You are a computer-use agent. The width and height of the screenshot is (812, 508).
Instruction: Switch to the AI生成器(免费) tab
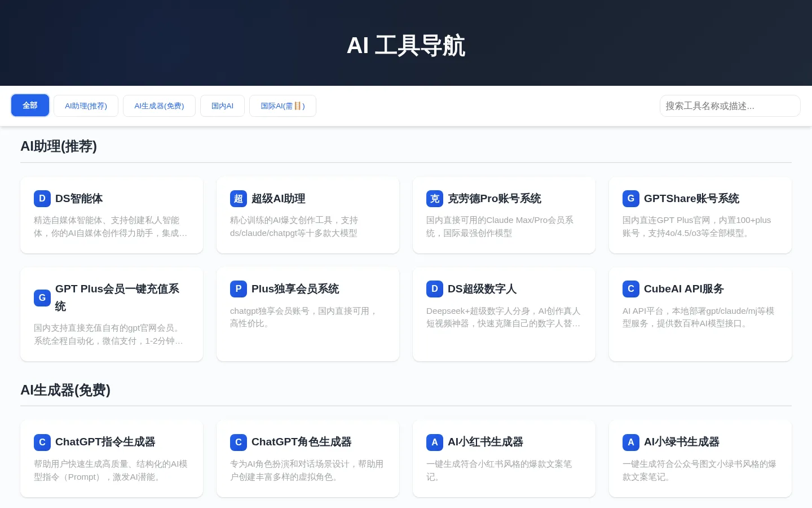[x=159, y=106]
